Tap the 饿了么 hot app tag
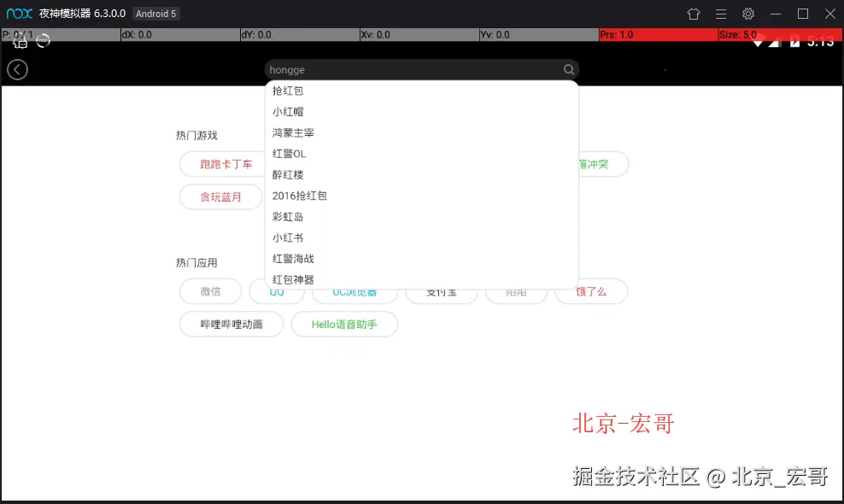844x504 pixels. [591, 291]
